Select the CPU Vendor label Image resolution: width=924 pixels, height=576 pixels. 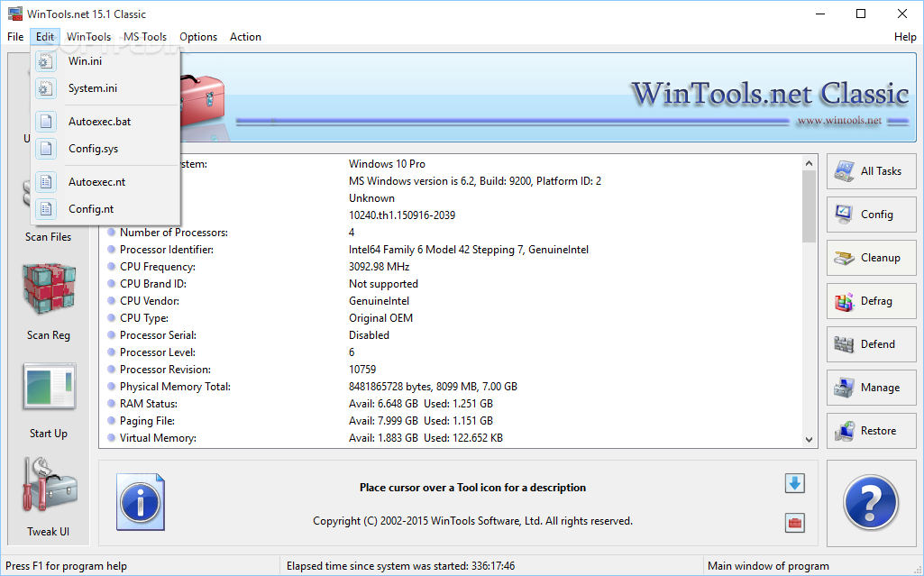click(x=149, y=301)
